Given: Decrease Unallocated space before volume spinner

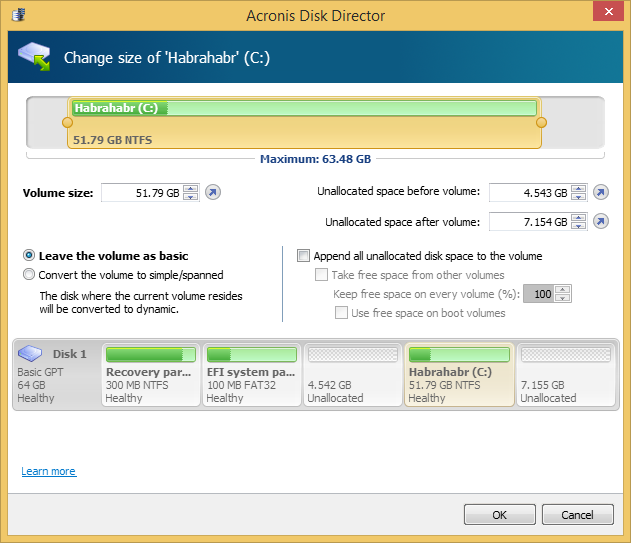Looking at the screenshot, I should [x=577, y=196].
